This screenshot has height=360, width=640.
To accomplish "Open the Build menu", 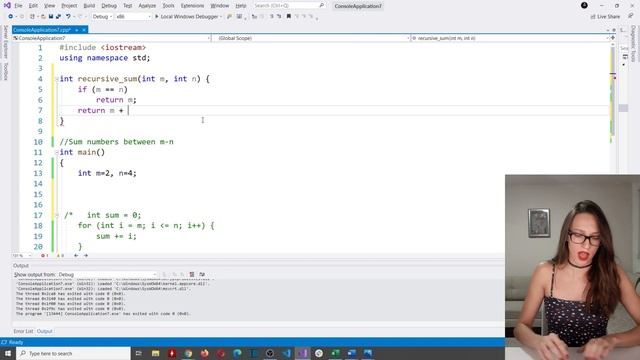I will (89, 6).
